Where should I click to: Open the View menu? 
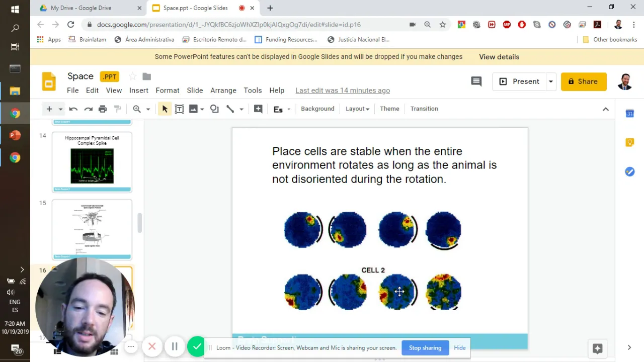(x=114, y=90)
